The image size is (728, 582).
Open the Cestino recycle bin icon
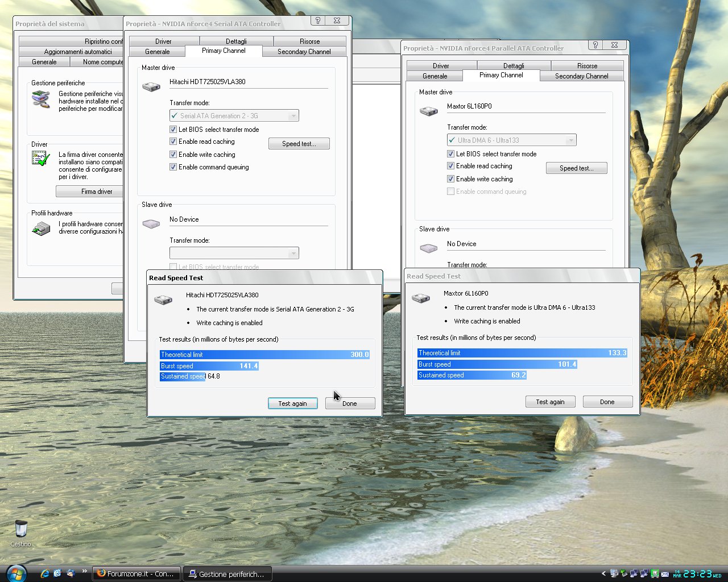point(21,530)
